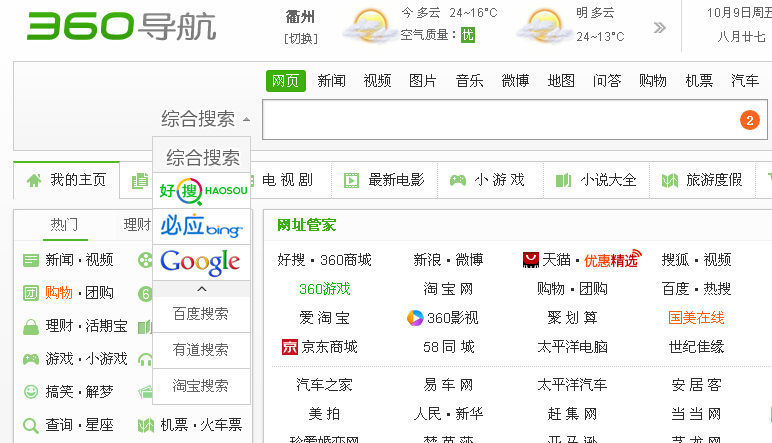
Task: Choose 有道搜索 in engine list
Action: click(x=200, y=350)
